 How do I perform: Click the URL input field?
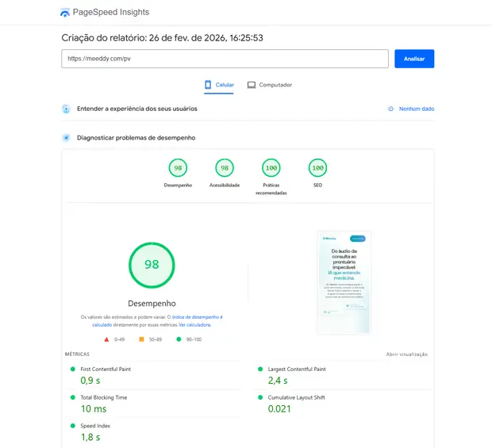point(225,59)
